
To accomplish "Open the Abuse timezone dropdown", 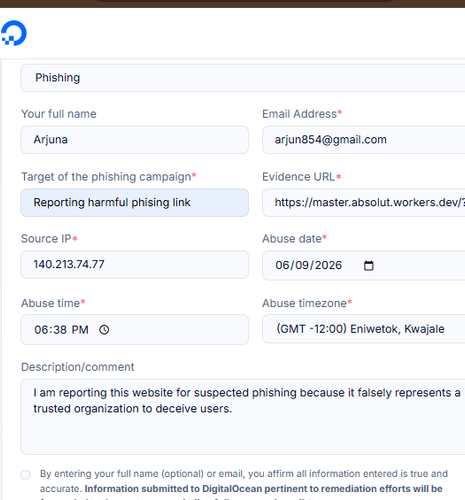I will click(363, 329).
